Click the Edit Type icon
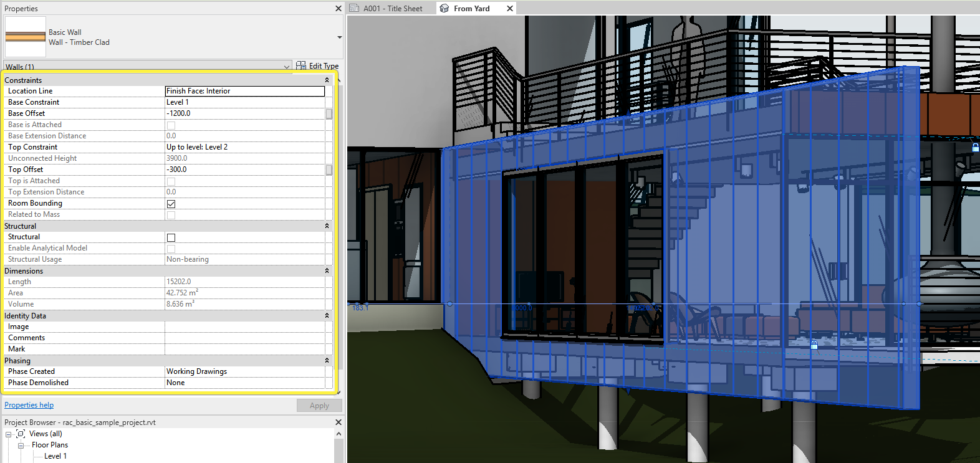This screenshot has width=980, height=463. (x=301, y=65)
